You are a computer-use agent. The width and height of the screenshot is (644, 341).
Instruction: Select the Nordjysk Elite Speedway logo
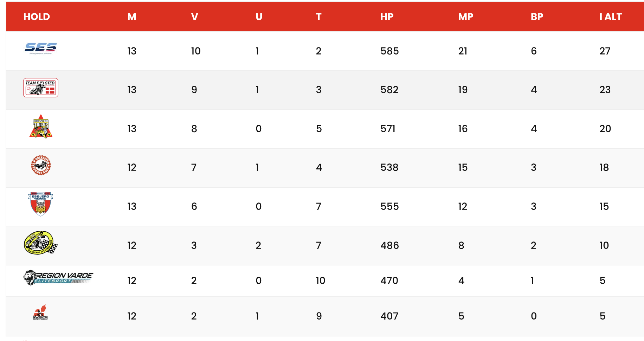pyautogui.click(x=41, y=313)
